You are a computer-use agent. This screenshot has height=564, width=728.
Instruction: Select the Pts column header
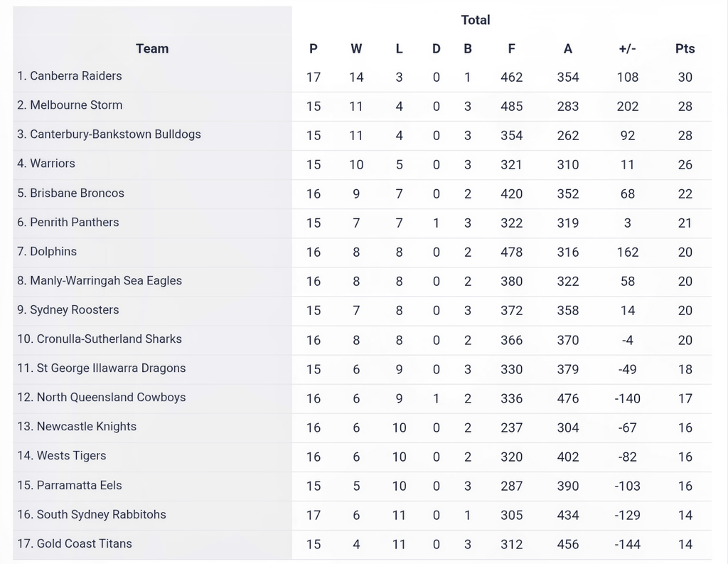pyautogui.click(x=685, y=49)
